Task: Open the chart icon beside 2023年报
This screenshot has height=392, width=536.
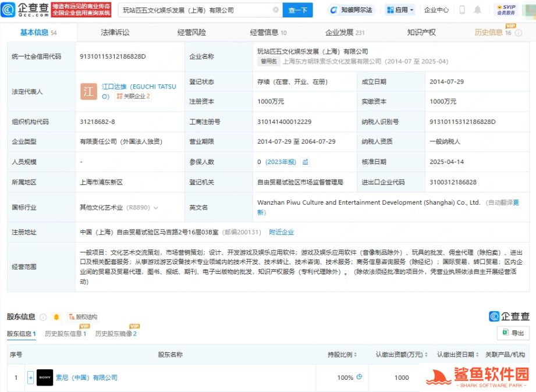Action: (306, 162)
